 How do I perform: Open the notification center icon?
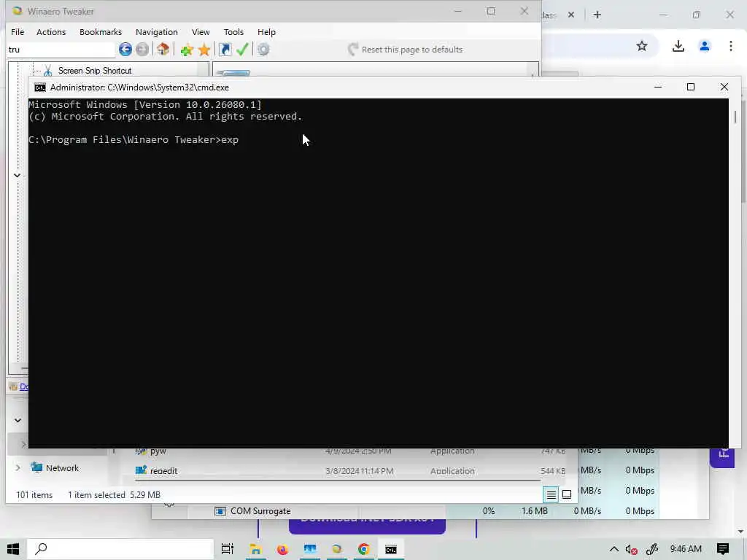[x=723, y=549]
